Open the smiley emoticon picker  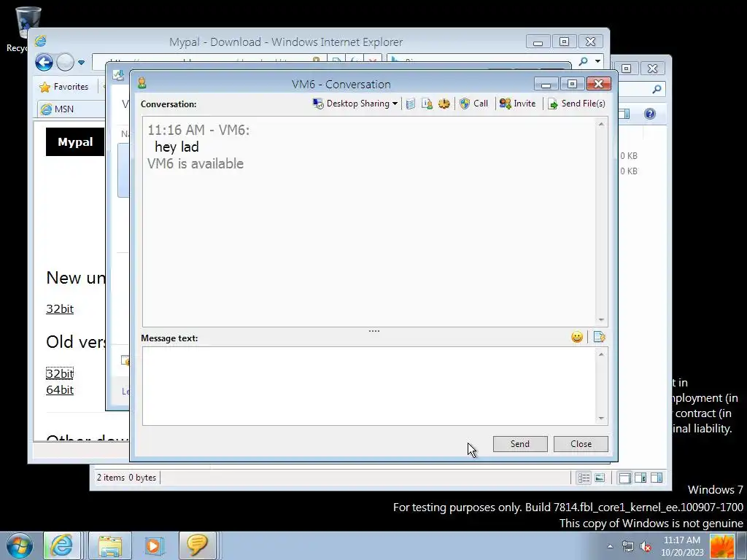(577, 337)
